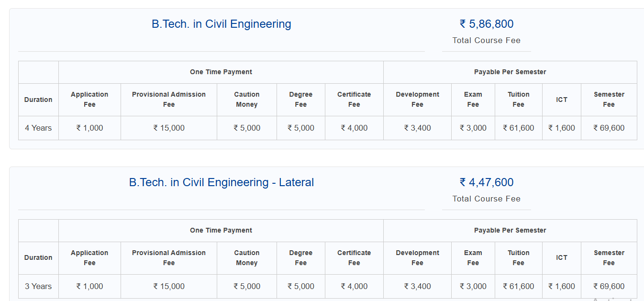This screenshot has width=644, height=301.
Task: Click Provisional Admission Fee header in 4-year table
Action: [x=169, y=99]
